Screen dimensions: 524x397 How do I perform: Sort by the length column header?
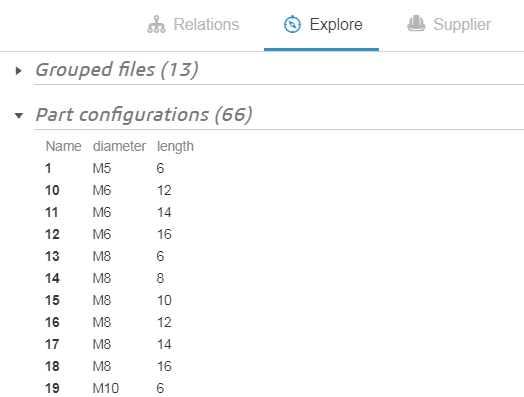click(175, 146)
